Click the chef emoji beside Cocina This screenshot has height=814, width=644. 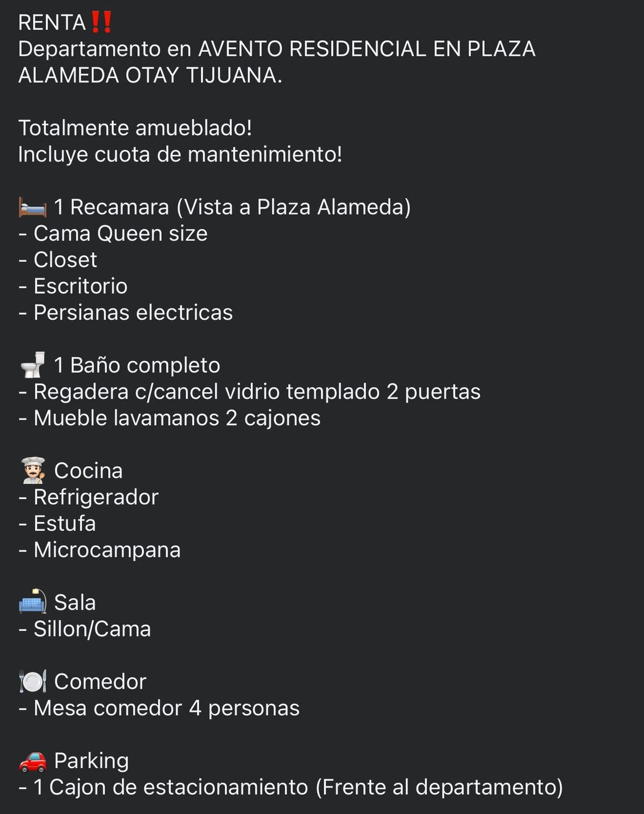click(33, 471)
